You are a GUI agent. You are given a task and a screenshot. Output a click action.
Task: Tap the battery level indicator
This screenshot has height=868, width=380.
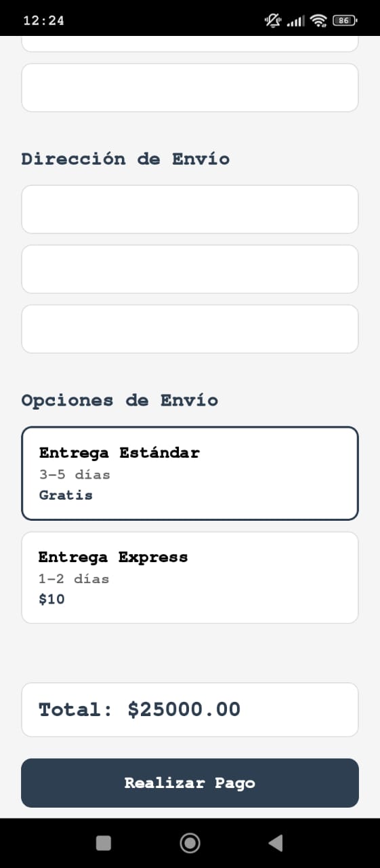345,20
